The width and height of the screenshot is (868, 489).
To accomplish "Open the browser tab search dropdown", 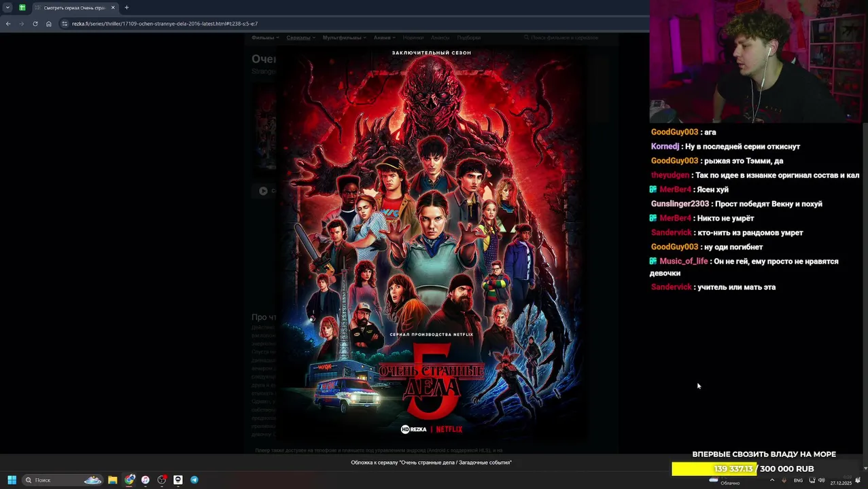I will (7, 7).
